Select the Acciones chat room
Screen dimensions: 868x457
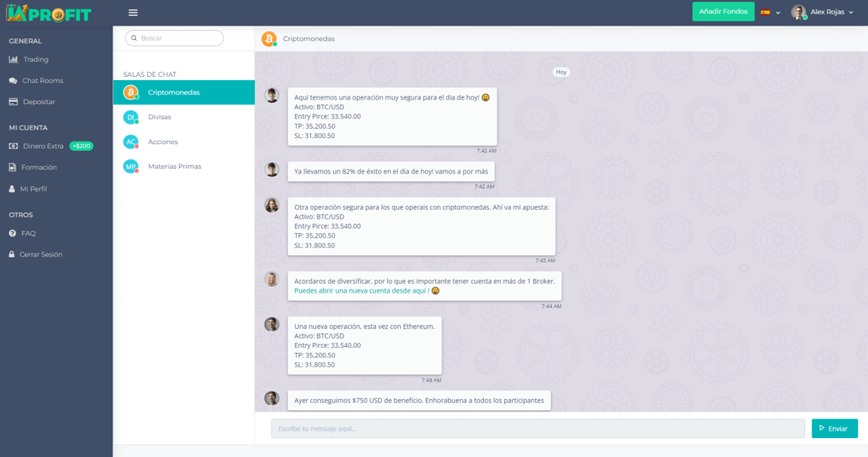click(x=162, y=142)
